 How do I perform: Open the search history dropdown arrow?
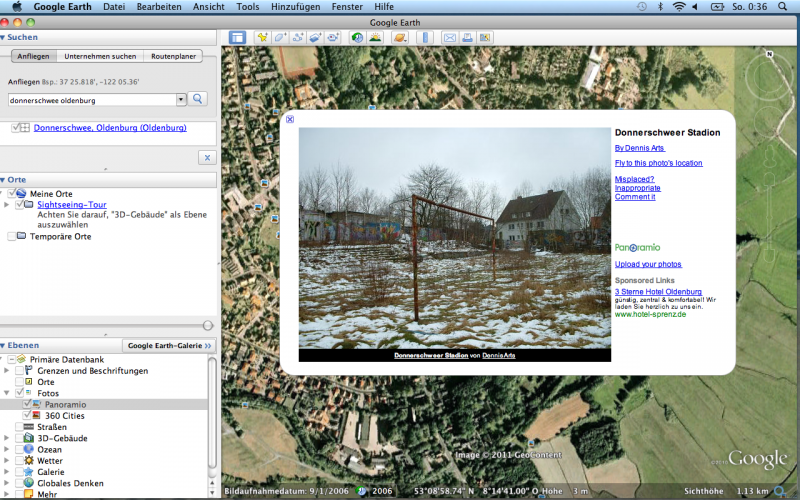pyautogui.click(x=181, y=99)
